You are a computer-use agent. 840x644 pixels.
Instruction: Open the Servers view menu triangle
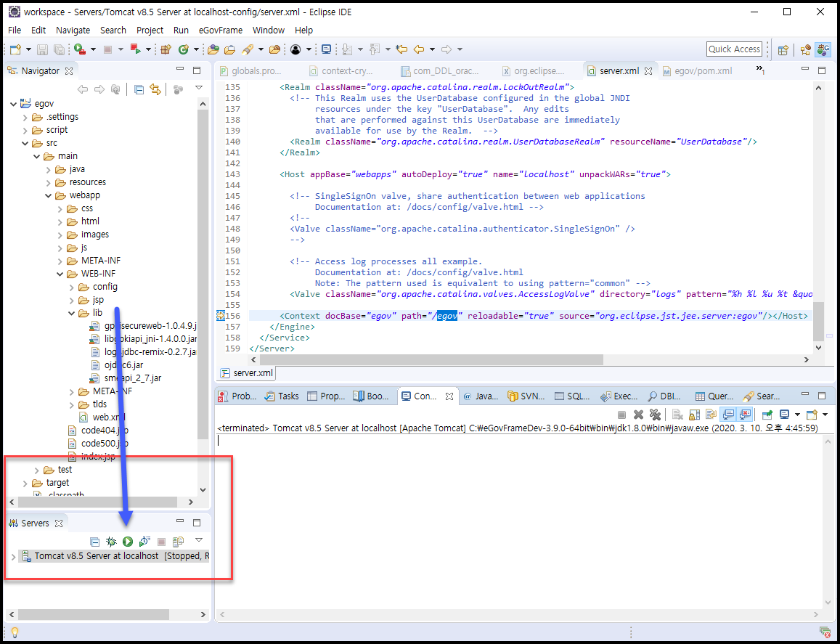[x=199, y=540]
